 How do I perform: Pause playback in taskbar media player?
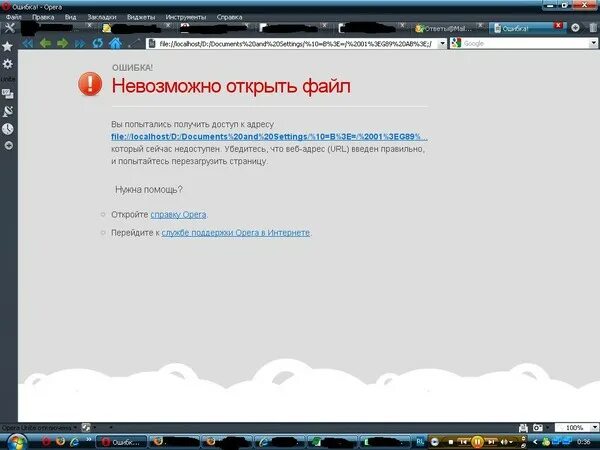click(x=477, y=442)
